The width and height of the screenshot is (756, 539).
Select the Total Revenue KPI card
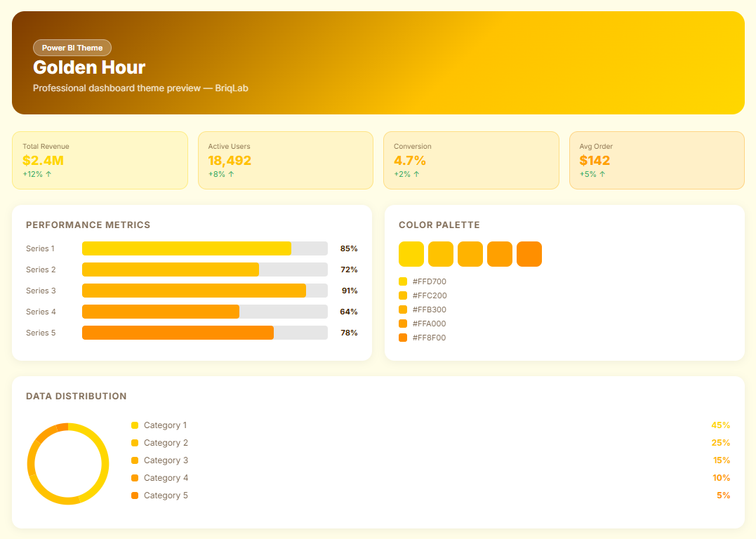tap(100, 160)
